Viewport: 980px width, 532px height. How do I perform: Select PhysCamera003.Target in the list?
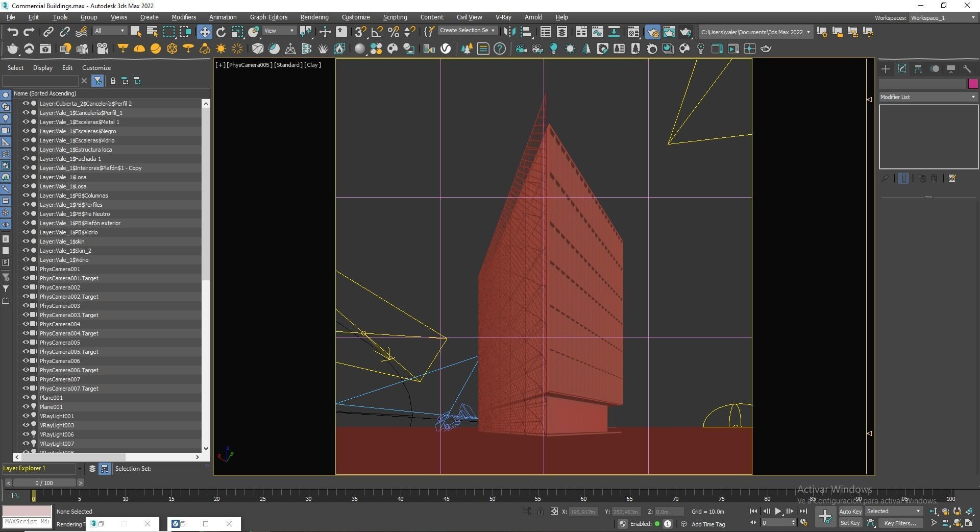[x=69, y=315]
